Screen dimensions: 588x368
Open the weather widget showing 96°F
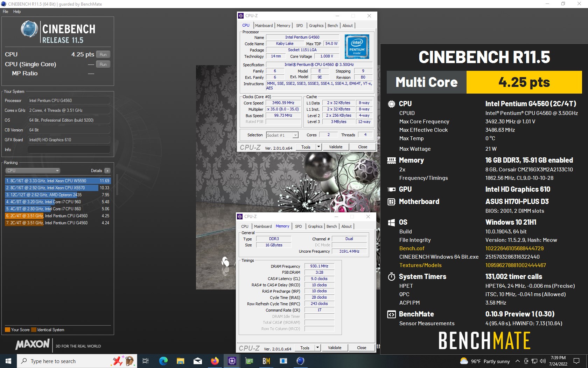pos(485,361)
